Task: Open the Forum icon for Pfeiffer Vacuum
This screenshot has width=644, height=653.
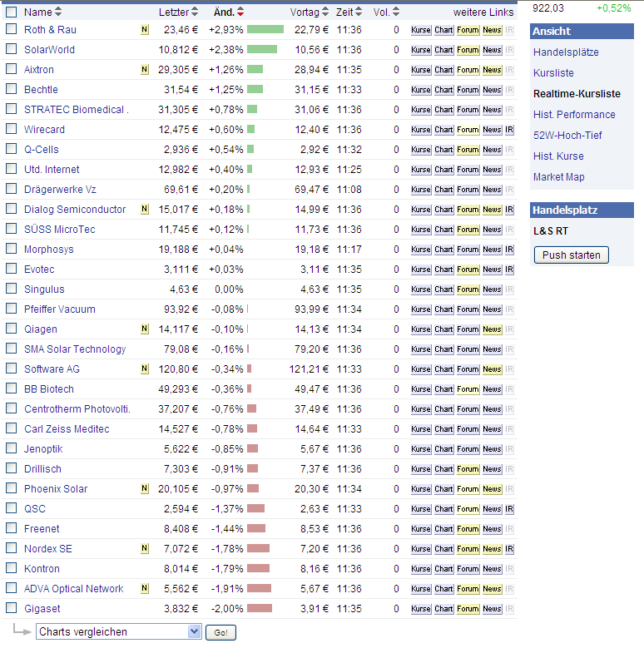Action: (468, 309)
